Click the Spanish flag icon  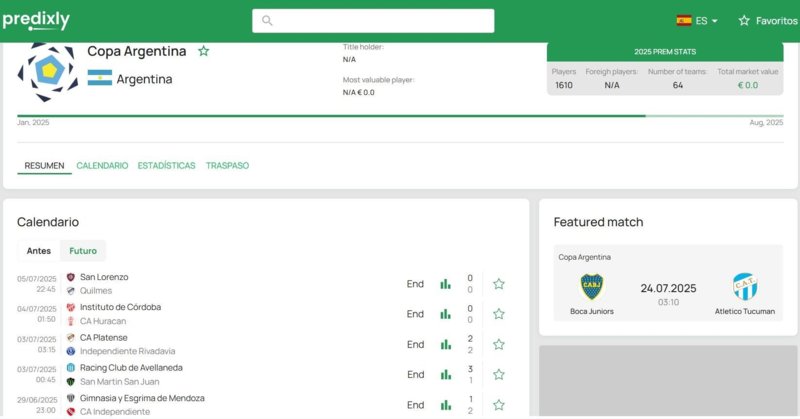tap(684, 21)
